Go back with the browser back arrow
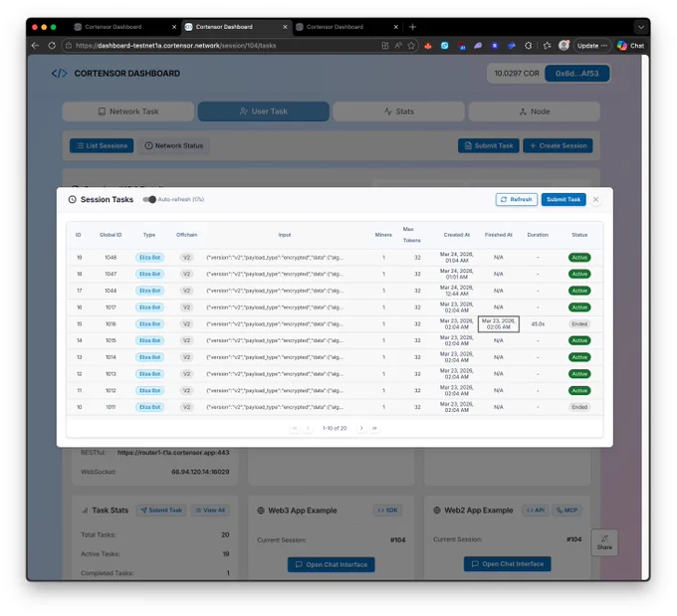The image size is (677, 616). point(36,46)
